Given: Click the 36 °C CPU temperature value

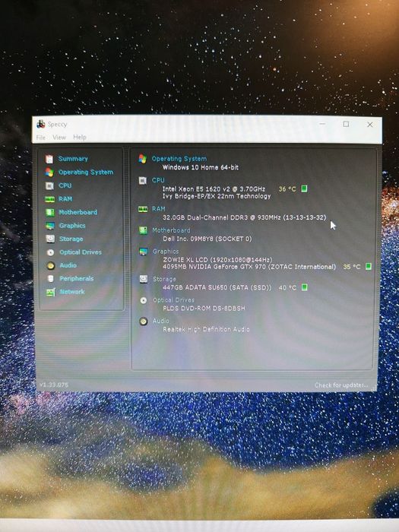Looking at the screenshot, I should (287, 189).
